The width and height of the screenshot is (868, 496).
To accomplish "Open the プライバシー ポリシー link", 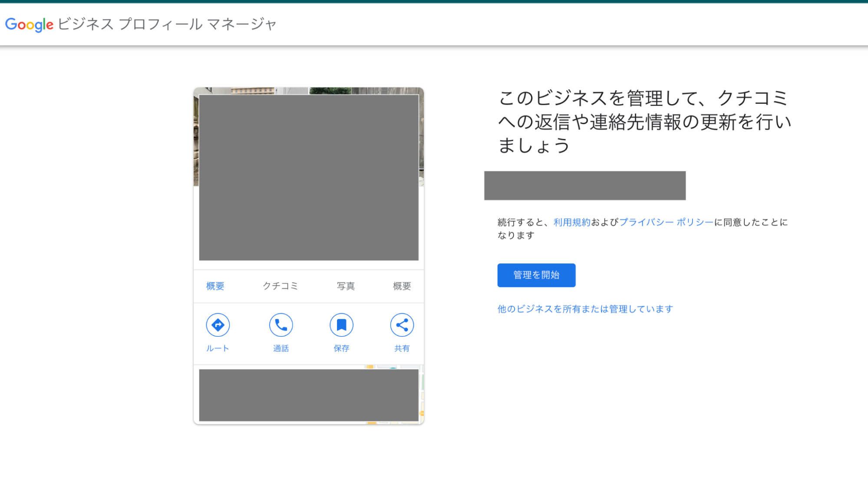I will pyautogui.click(x=666, y=222).
